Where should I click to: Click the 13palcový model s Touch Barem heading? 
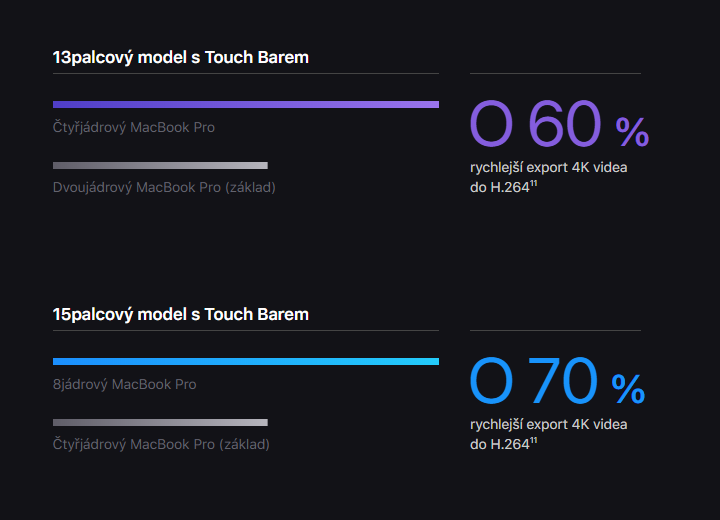coord(180,58)
